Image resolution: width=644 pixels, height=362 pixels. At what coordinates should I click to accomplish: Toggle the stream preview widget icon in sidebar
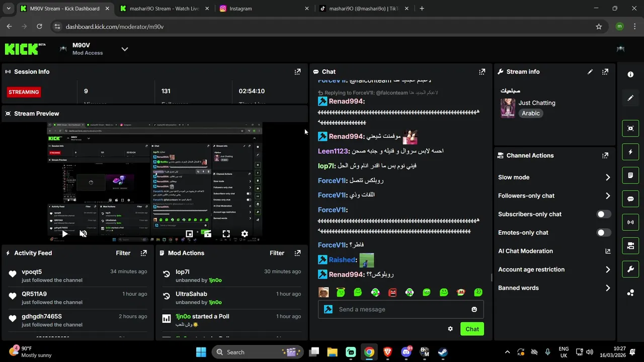point(630,128)
